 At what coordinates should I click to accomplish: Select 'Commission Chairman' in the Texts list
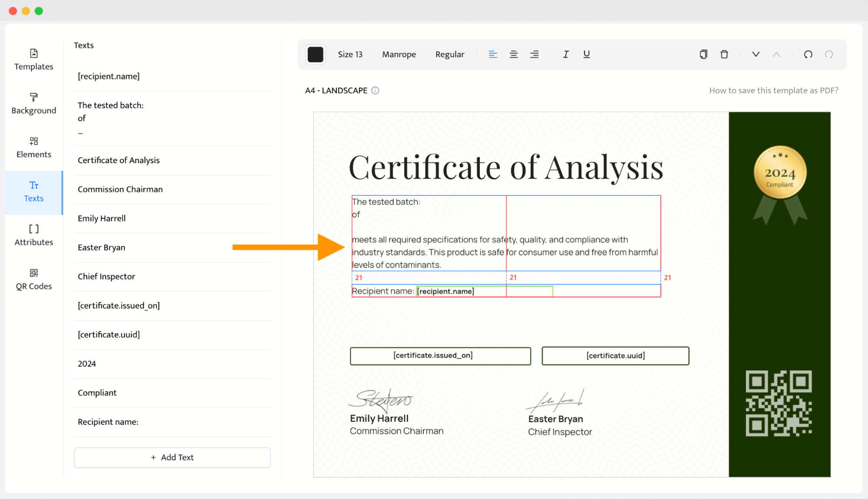[172, 189]
